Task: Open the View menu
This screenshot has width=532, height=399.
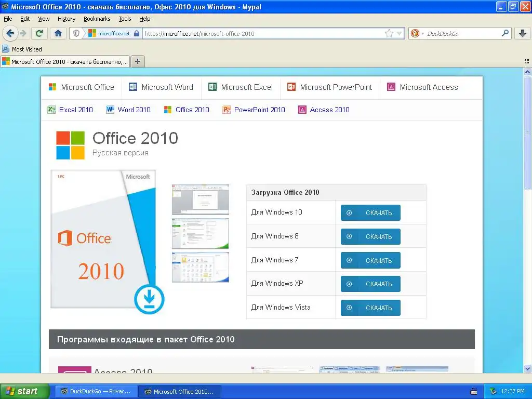Action: [44, 19]
